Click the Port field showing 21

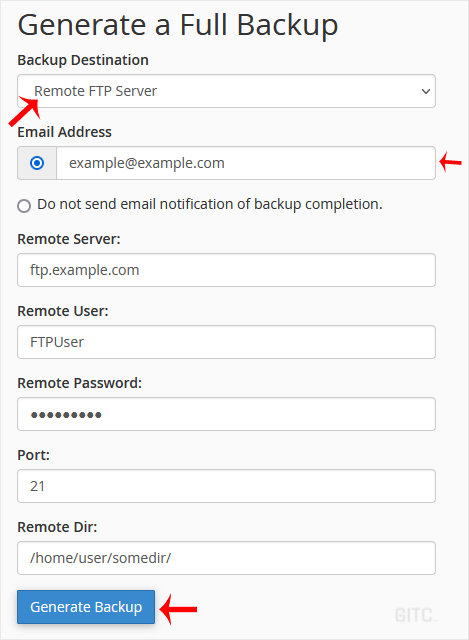tap(226, 486)
